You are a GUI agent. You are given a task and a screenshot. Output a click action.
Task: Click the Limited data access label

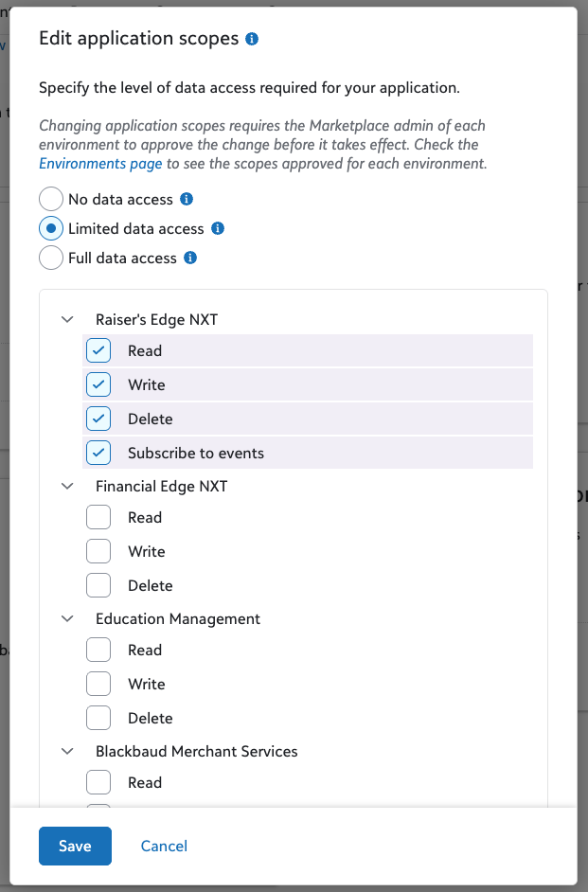pyautogui.click(x=136, y=229)
